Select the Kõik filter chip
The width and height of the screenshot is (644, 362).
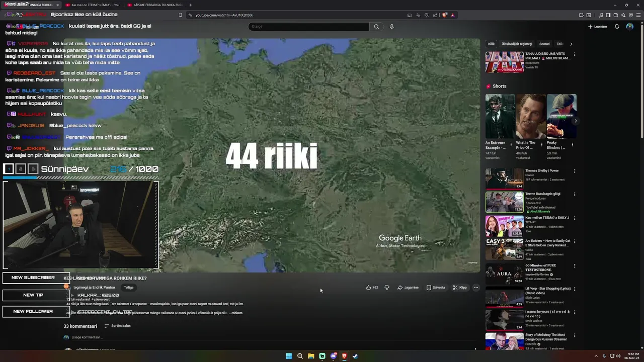pos(491,44)
